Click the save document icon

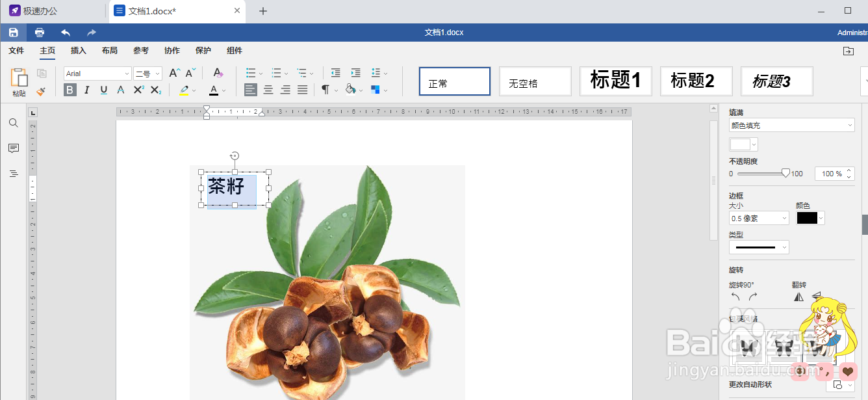click(13, 33)
